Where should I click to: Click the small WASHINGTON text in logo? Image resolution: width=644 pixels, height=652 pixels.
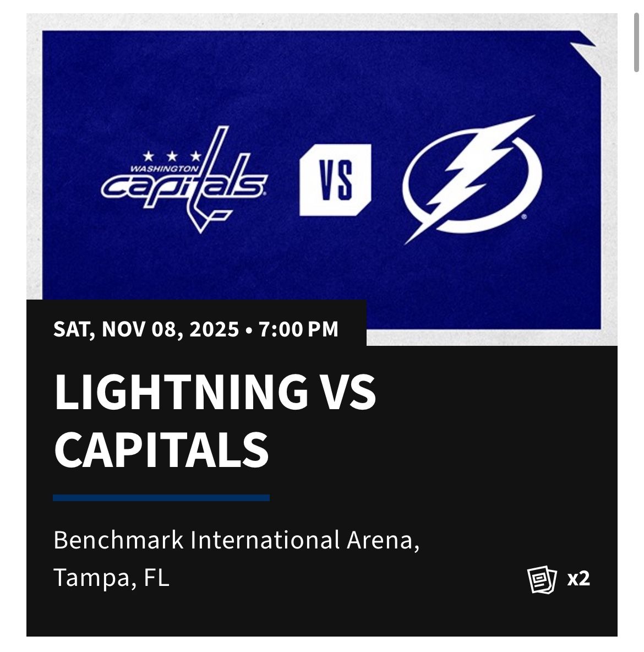pos(165,169)
